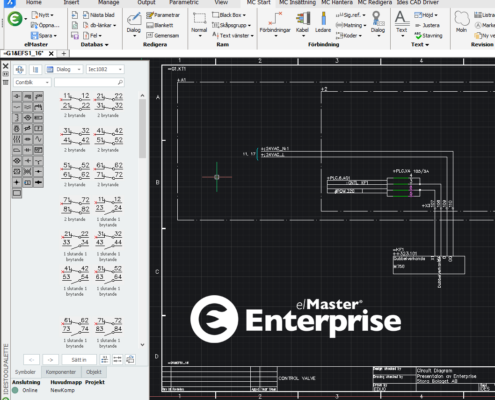The height and width of the screenshot is (400, 495).
Task: Click Parametrar in the Redigera group
Action: 163,15
